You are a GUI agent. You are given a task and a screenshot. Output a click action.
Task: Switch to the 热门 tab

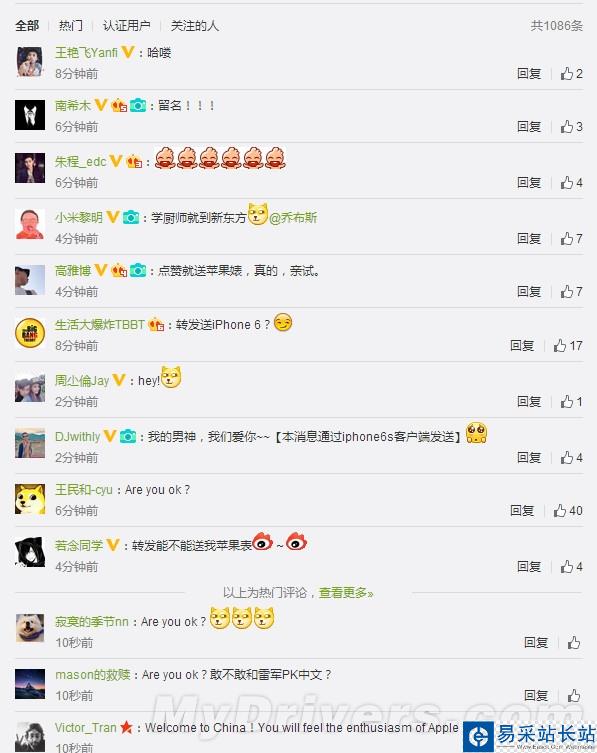[71, 25]
